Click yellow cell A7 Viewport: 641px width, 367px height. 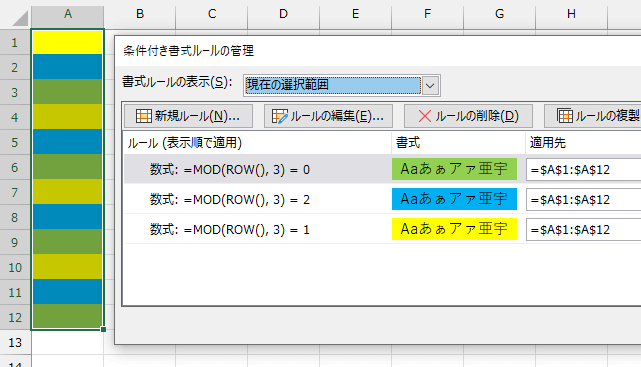click(67, 192)
